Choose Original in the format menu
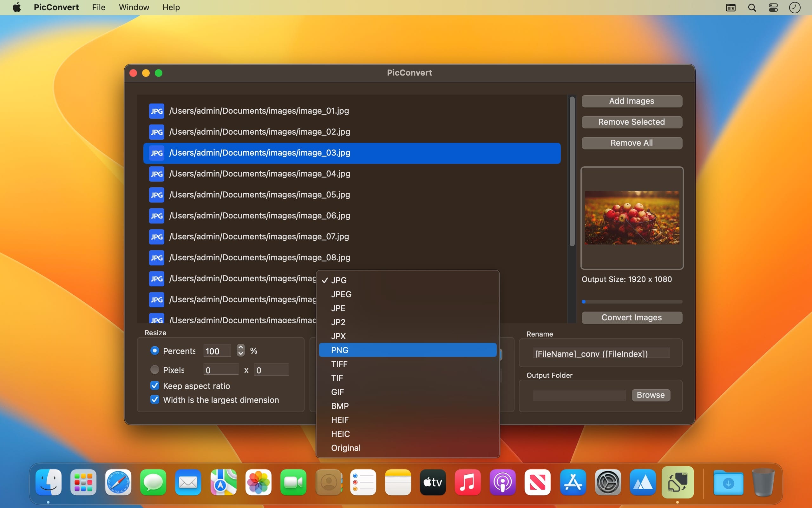 408,448
